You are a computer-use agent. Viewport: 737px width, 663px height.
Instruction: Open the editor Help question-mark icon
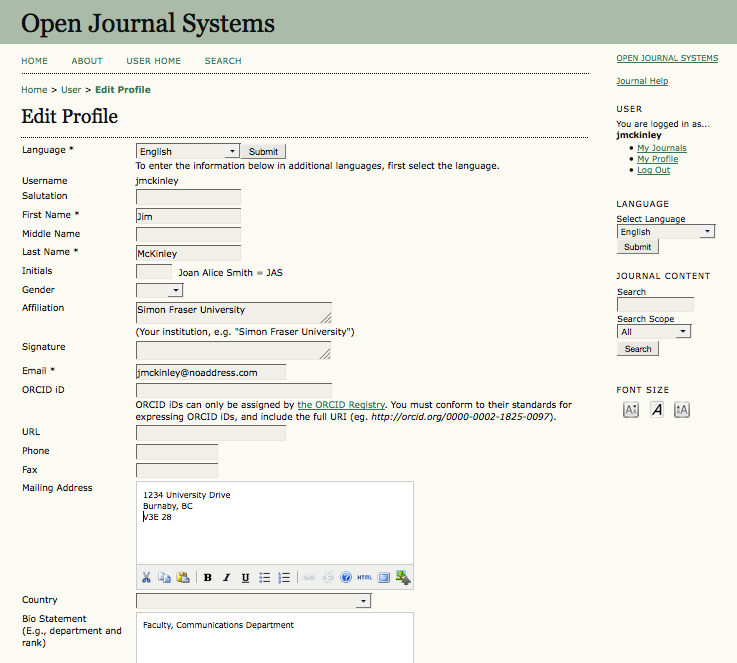[x=346, y=577]
